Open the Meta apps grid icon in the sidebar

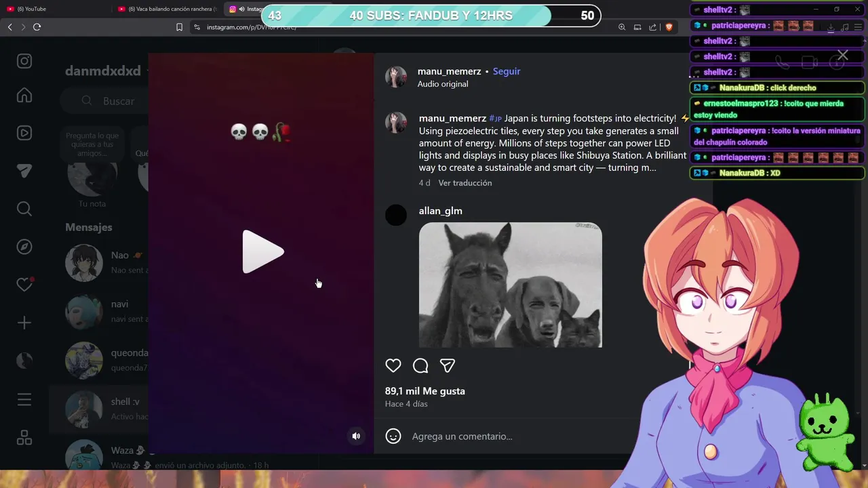24,438
